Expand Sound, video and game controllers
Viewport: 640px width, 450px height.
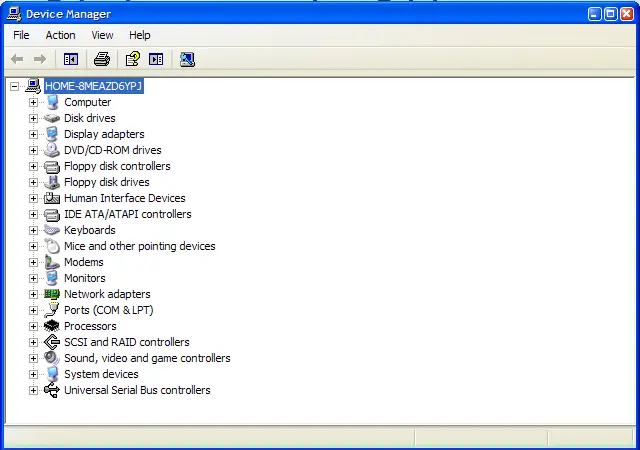click(33, 358)
